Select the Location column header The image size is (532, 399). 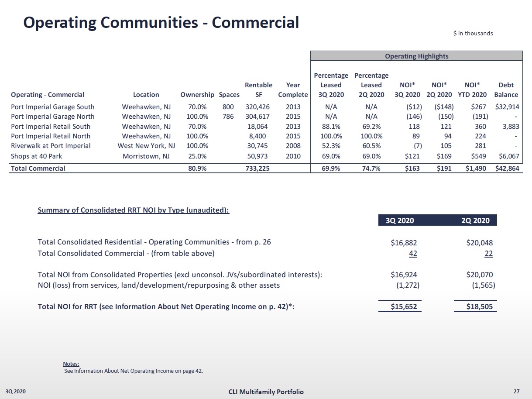coord(146,95)
